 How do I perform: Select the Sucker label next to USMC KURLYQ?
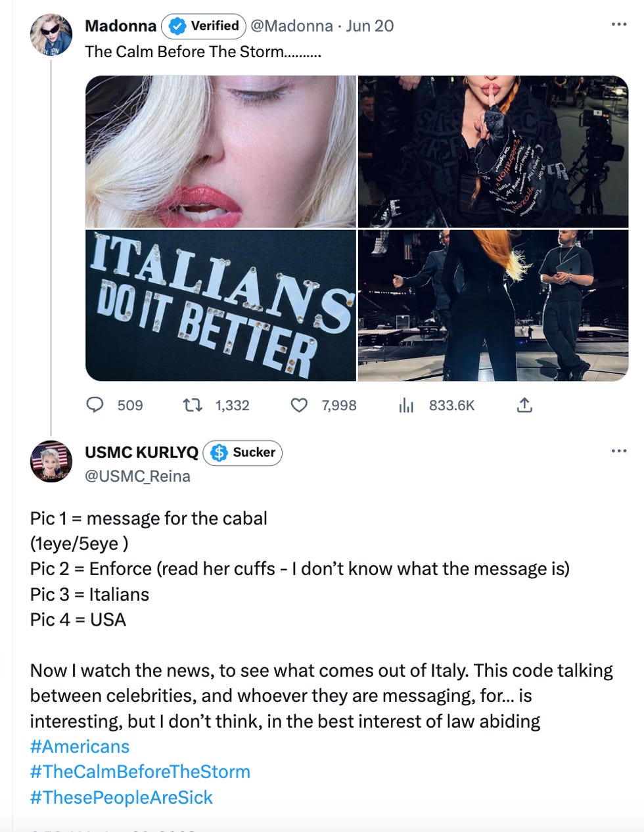(253, 452)
